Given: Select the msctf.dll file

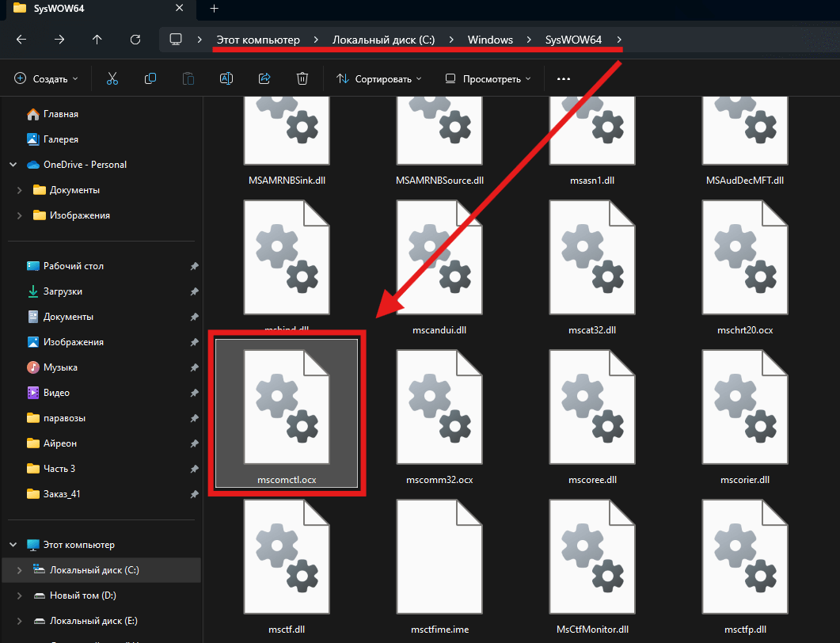Looking at the screenshot, I should tap(287, 568).
